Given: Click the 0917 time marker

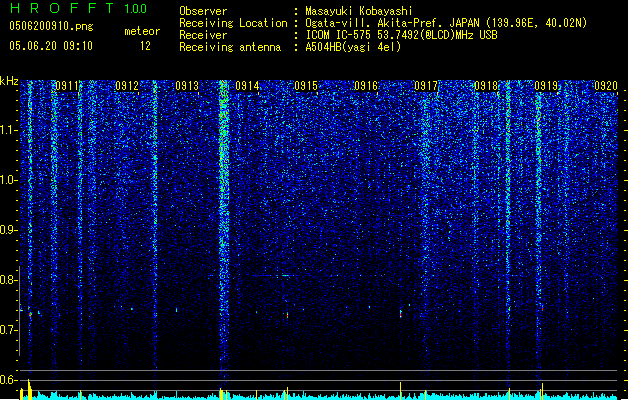Looking at the screenshot, I should tap(426, 85).
